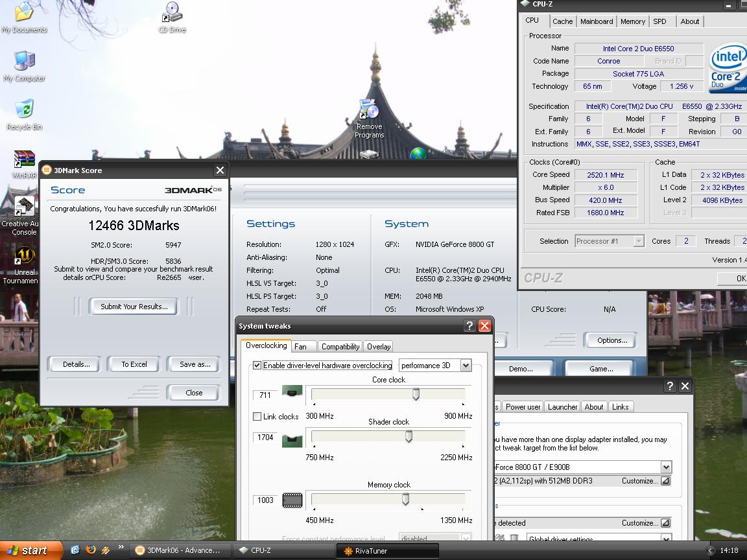Click the shader clock value field 1704

265,437
